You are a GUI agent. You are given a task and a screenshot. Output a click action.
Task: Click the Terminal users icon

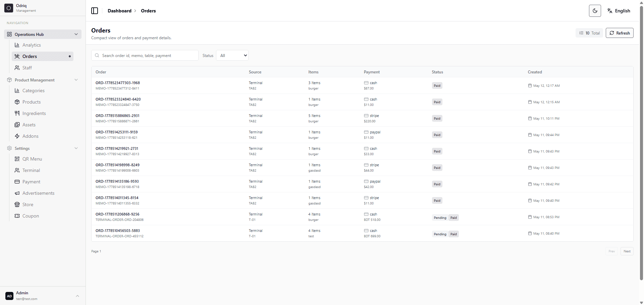click(x=17, y=170)
